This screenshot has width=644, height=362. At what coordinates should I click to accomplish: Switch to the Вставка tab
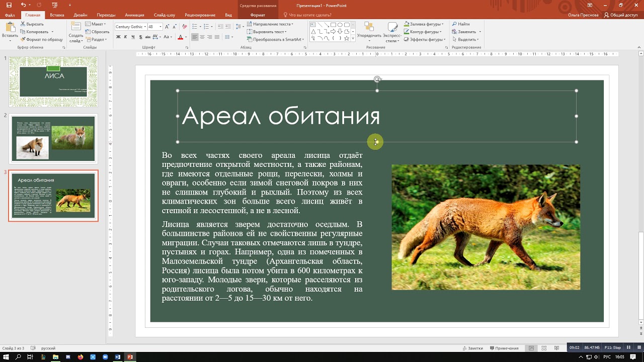[57, 15]
